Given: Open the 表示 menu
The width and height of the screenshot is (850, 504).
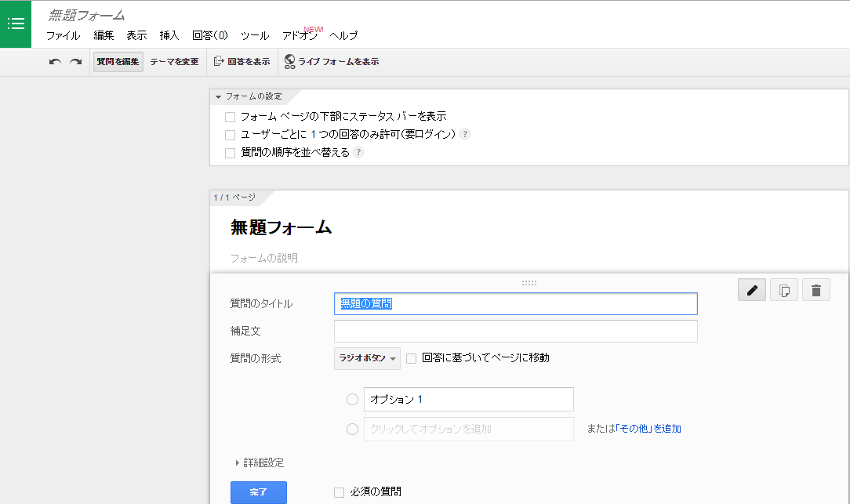Looking at the screenshot, I should (x=136, y=36).
